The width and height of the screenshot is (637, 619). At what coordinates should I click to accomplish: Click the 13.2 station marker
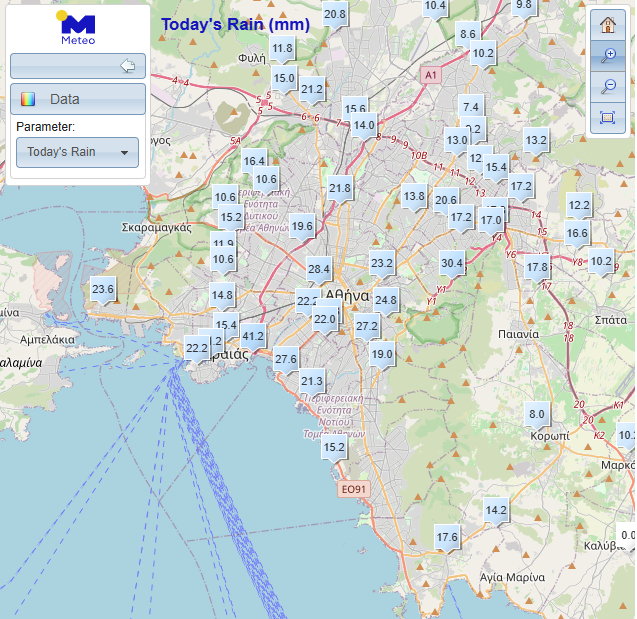536,140
